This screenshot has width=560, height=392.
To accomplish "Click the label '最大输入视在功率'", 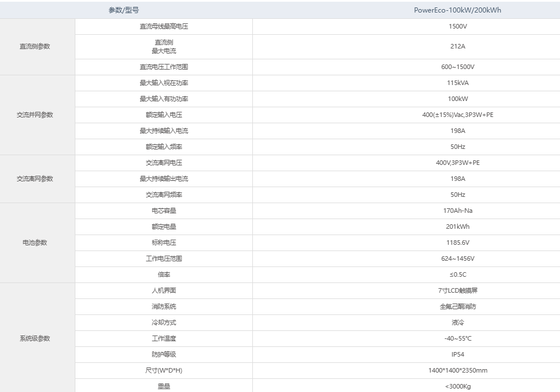I will [164, 83].
